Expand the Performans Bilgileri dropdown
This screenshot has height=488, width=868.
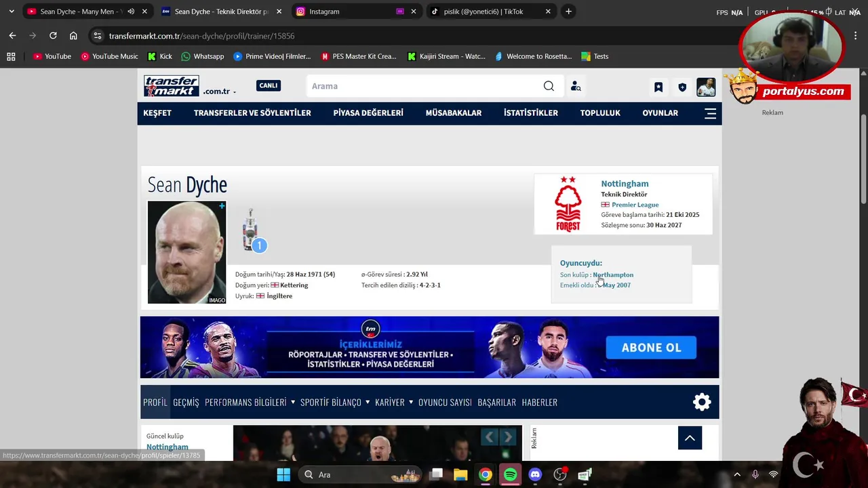tap(293, 402)
